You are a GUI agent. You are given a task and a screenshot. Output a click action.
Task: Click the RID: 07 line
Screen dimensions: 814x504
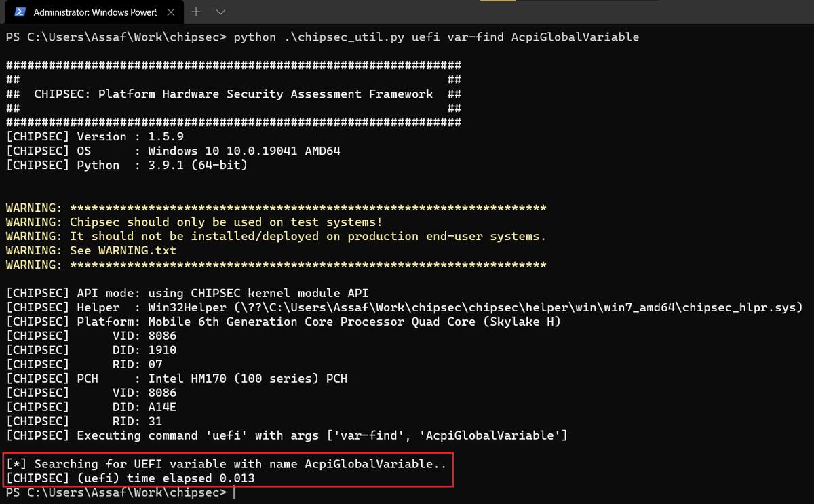click(x=84, y=365)
